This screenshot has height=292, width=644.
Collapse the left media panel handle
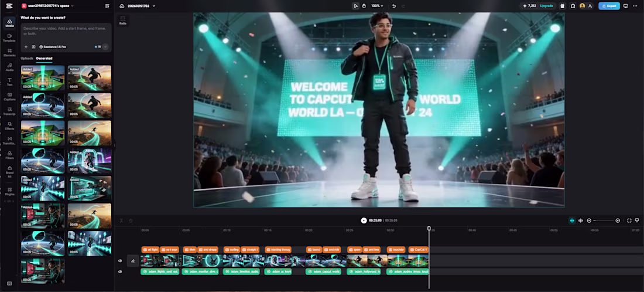[x=114, y=145]
